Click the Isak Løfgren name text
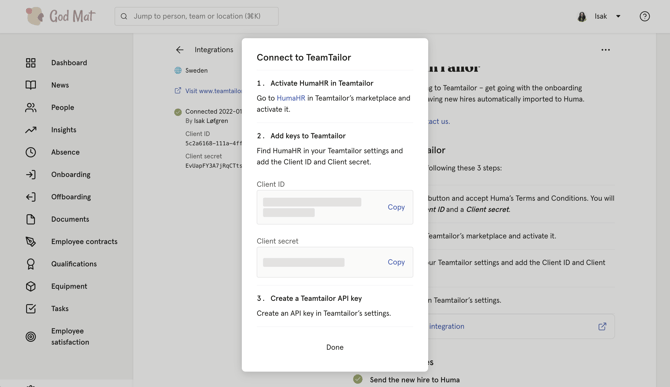The image size is (670, 387). [x=211, y=121]
